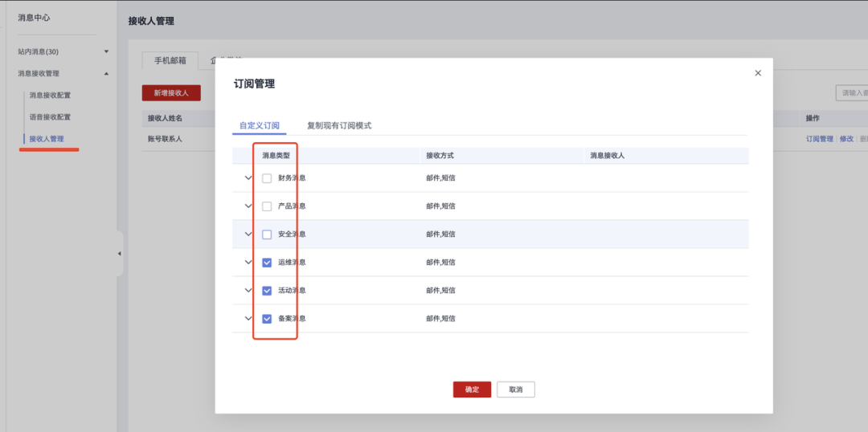868x432 pixels.
Task: Focus the 请输入 search field
Action: click(851, 93)
